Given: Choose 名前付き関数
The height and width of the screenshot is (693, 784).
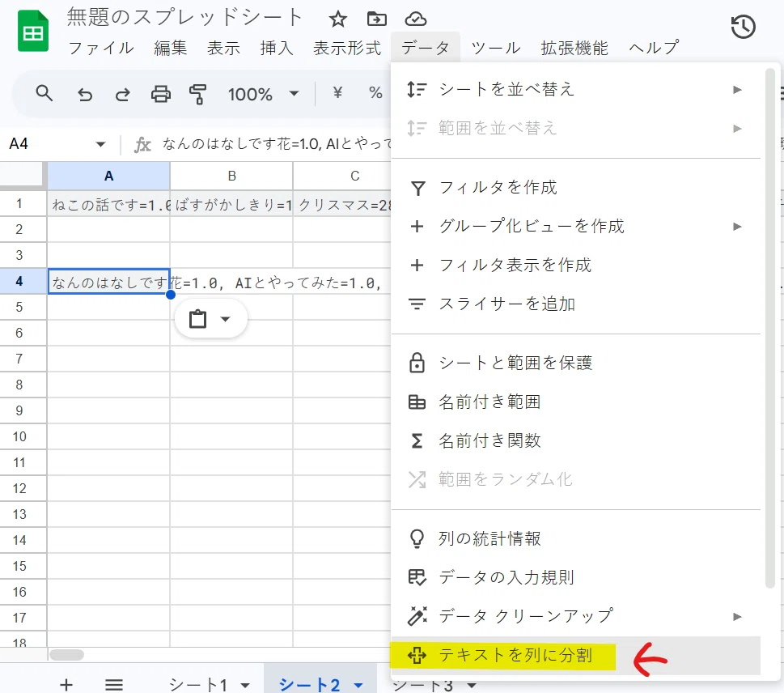Looking at the screenshot, I should 575,441.
